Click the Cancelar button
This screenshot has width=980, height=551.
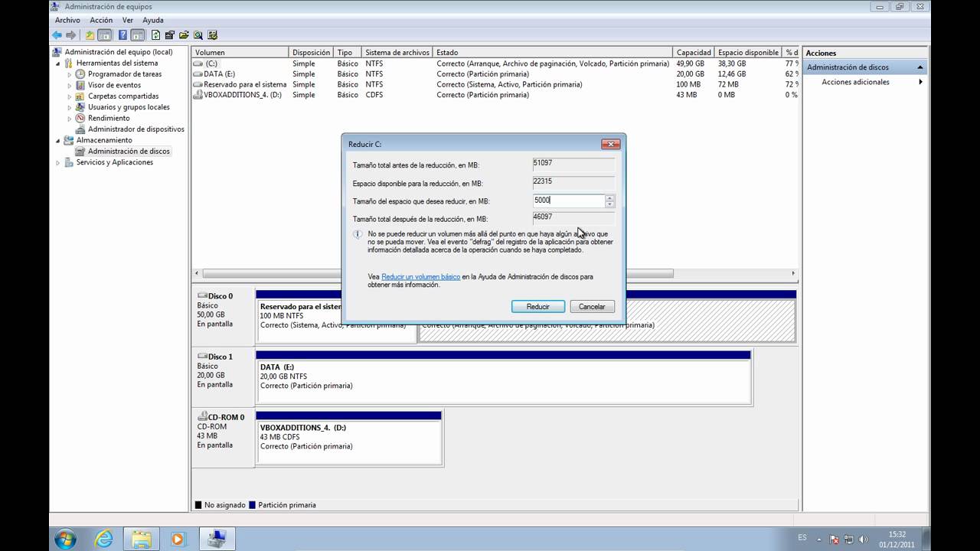point(592,306)
